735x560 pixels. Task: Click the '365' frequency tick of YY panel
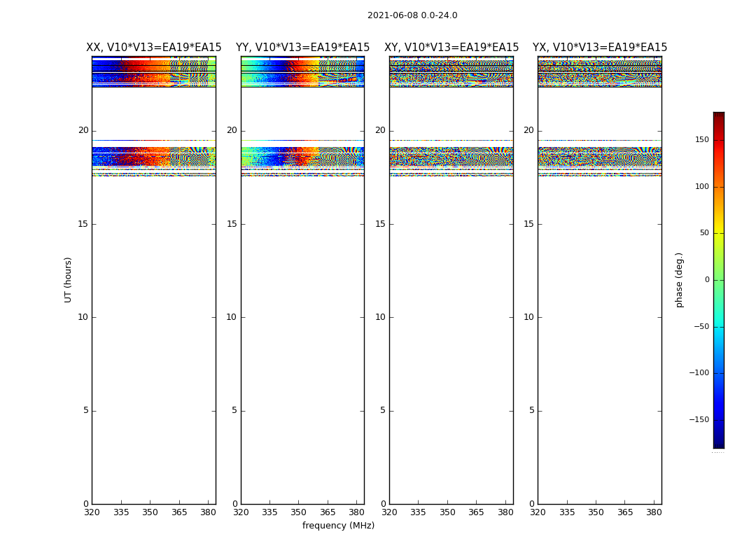coord(328,512)
